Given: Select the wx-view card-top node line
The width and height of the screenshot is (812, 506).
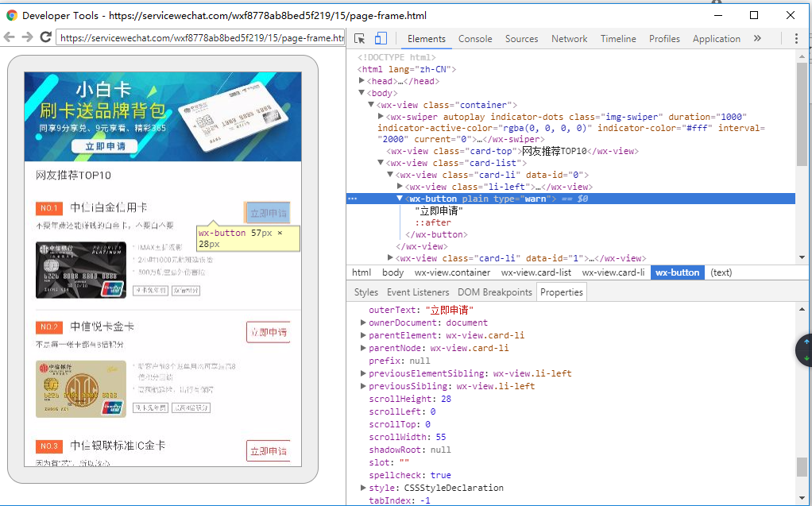Looking at the screenshot, I should 512,151.
